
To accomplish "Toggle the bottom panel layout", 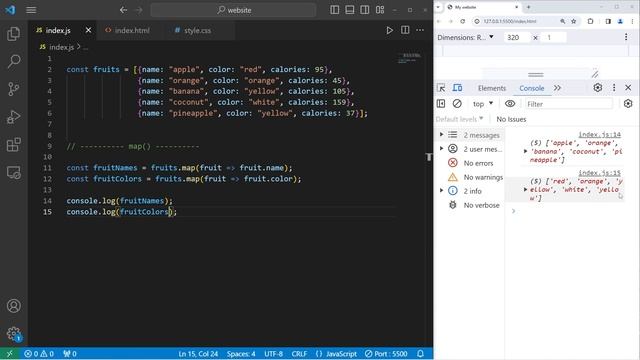I will coord(349,10).
